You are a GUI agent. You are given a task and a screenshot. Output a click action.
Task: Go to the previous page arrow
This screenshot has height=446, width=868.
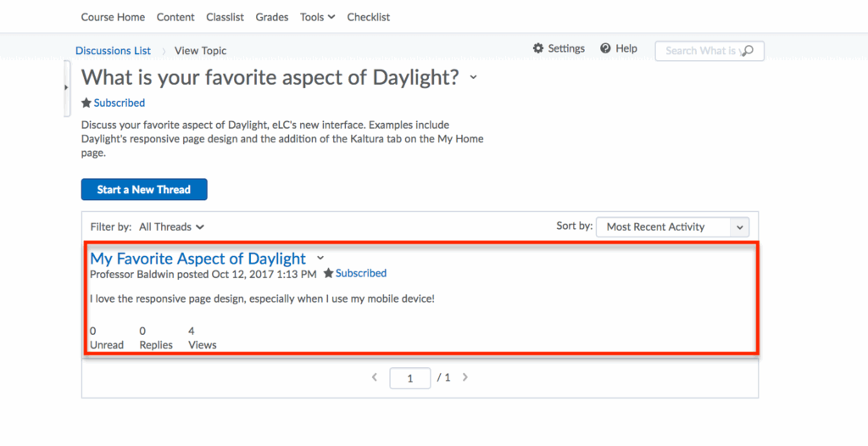pos(375,377)
